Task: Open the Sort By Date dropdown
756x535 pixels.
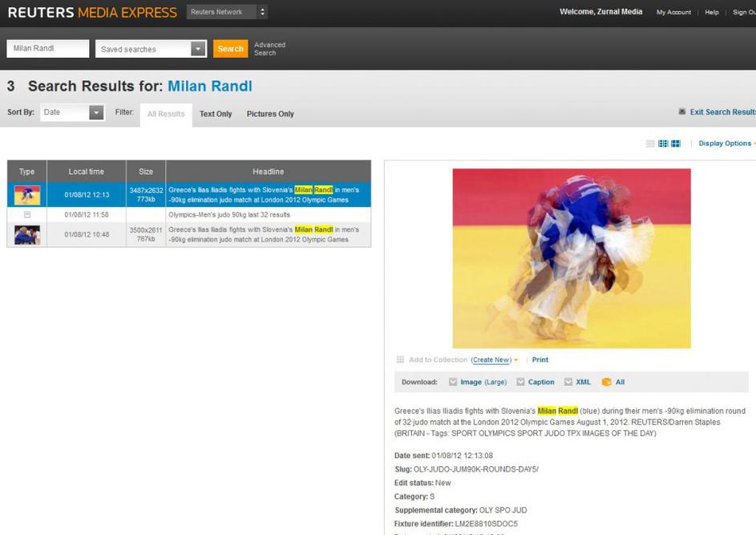Action: [x=96, y=113]
